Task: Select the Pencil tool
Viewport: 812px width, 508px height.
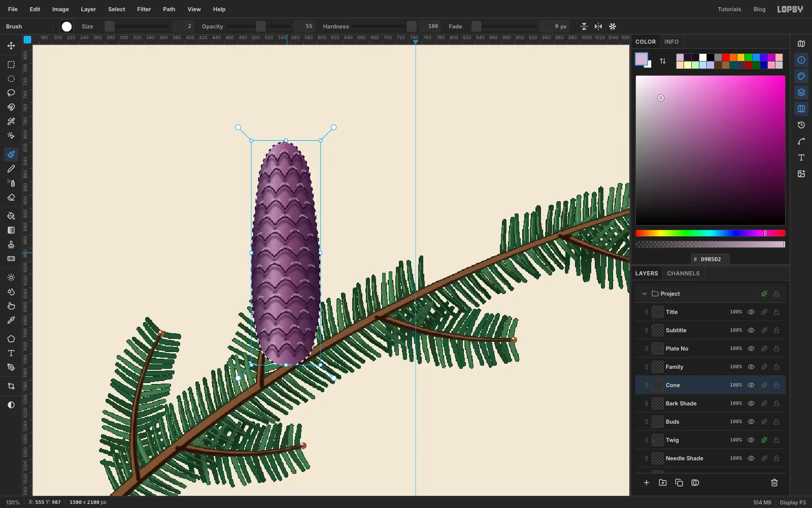Action: coord(11,169)
